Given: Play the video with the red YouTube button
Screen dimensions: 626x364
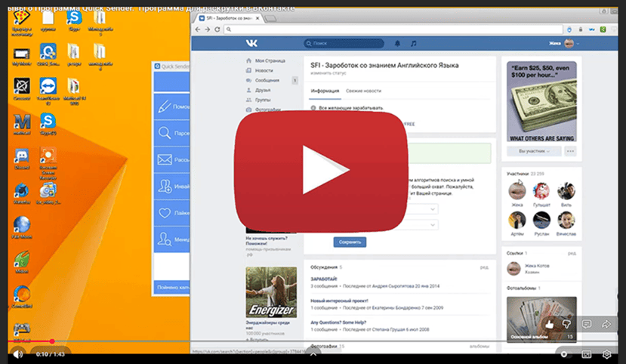Looking at the screenshot, I should pos(321,171).
